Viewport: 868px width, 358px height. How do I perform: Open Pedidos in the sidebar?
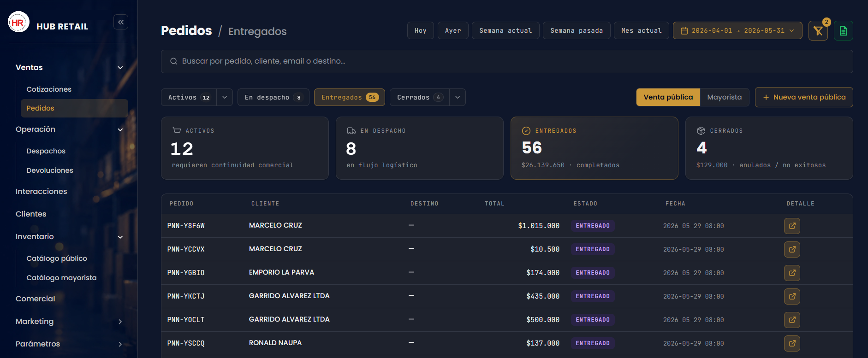(74, 108)
